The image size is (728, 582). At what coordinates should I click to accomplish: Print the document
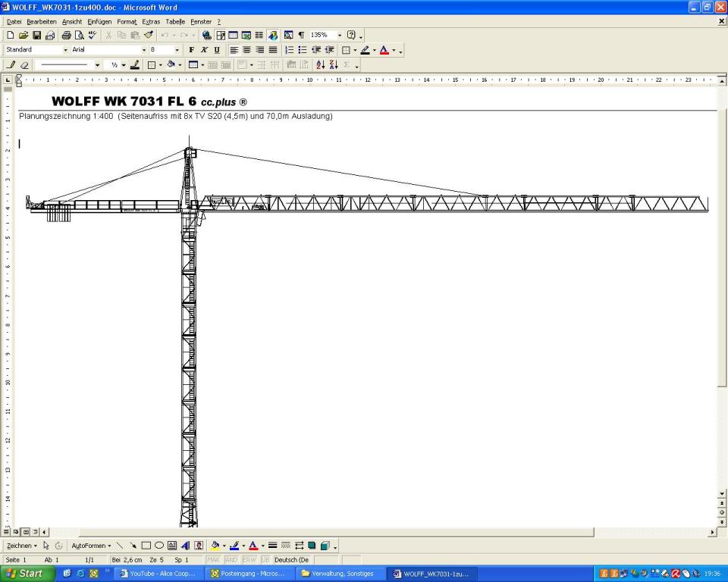66,36
